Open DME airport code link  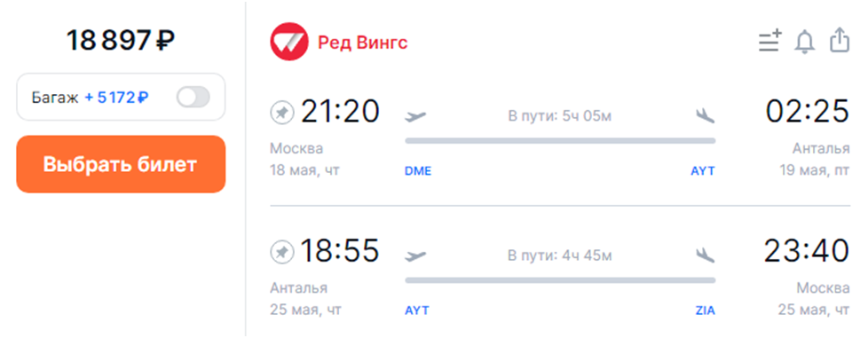click(x=418, y=171)
